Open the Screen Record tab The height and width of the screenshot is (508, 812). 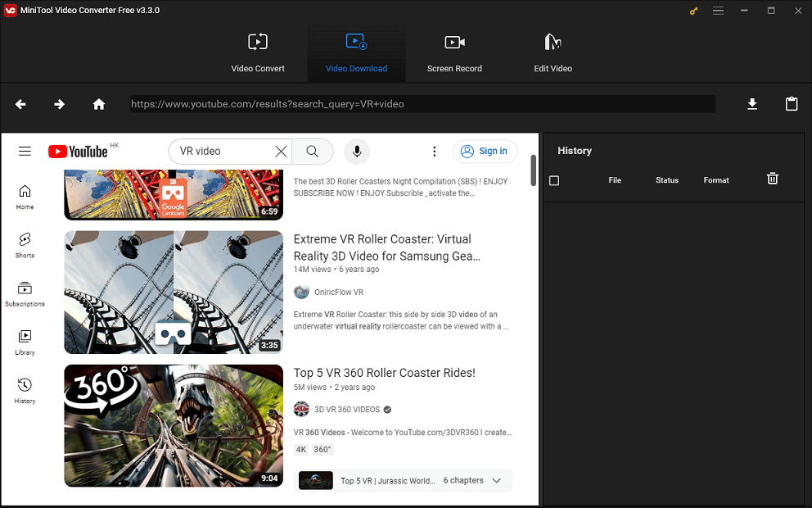pos(454,53)
